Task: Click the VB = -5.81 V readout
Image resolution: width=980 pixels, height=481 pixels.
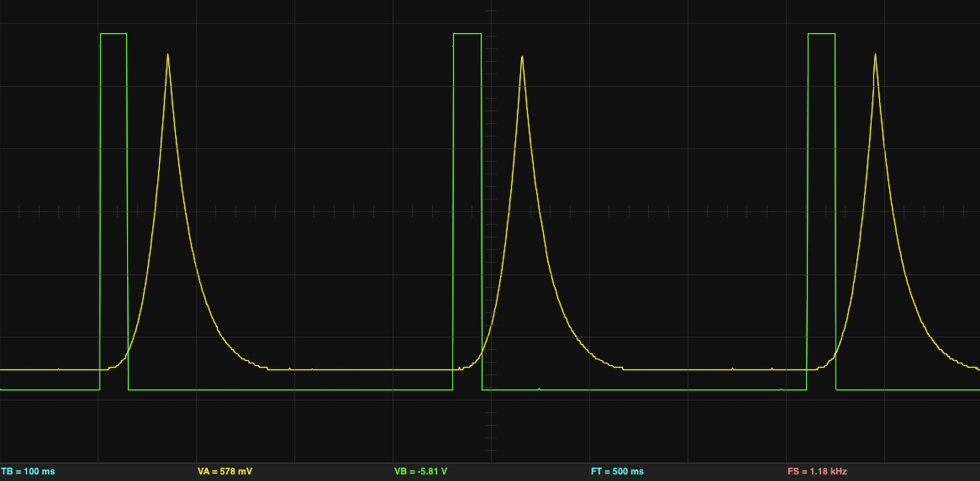Action: point(420,471)
